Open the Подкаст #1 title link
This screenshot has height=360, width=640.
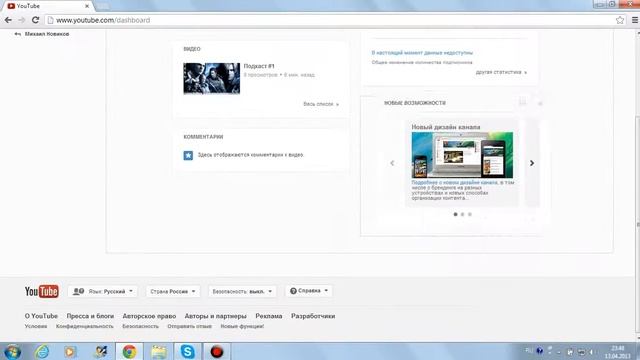259,66
